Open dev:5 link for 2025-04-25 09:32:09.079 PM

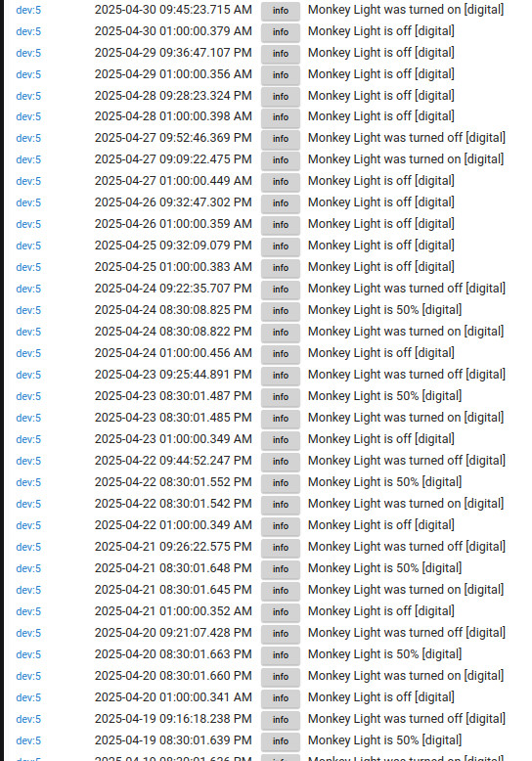tap(28, 246)
